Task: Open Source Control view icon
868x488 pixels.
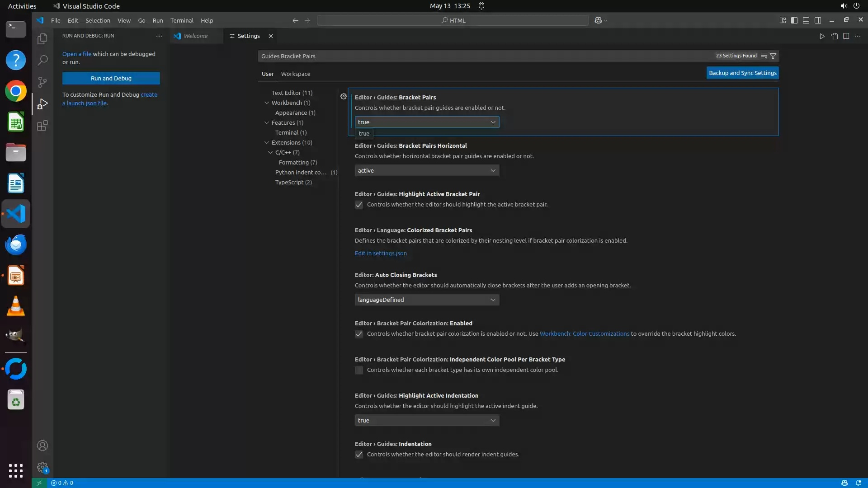Action: [42, 82]
